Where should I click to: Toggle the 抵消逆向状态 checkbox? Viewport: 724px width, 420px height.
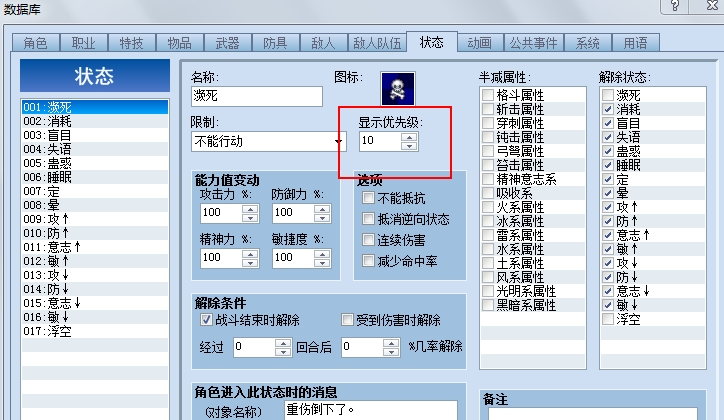click(x=368, y=219)
